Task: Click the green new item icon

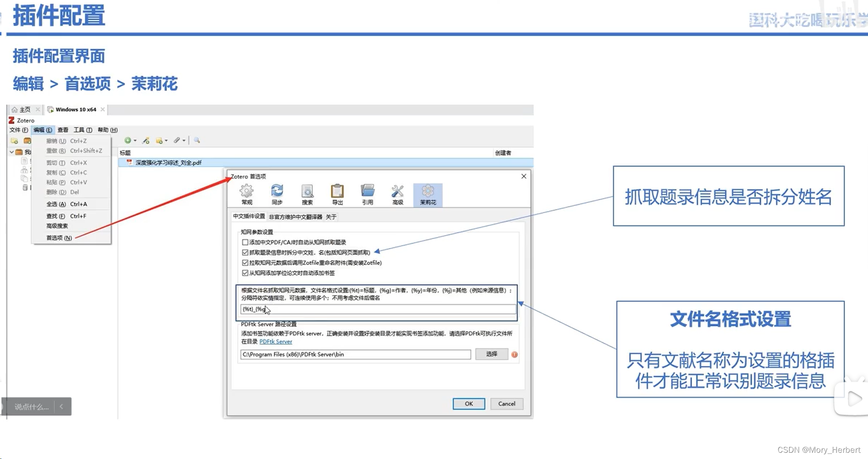Action: [127, 140]
